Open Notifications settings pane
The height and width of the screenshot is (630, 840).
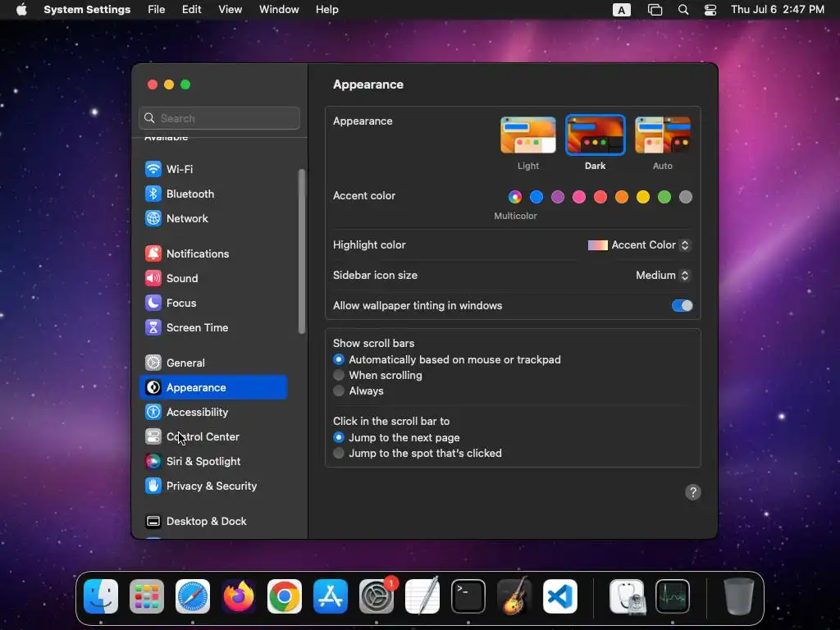click(x=213, y=254)
